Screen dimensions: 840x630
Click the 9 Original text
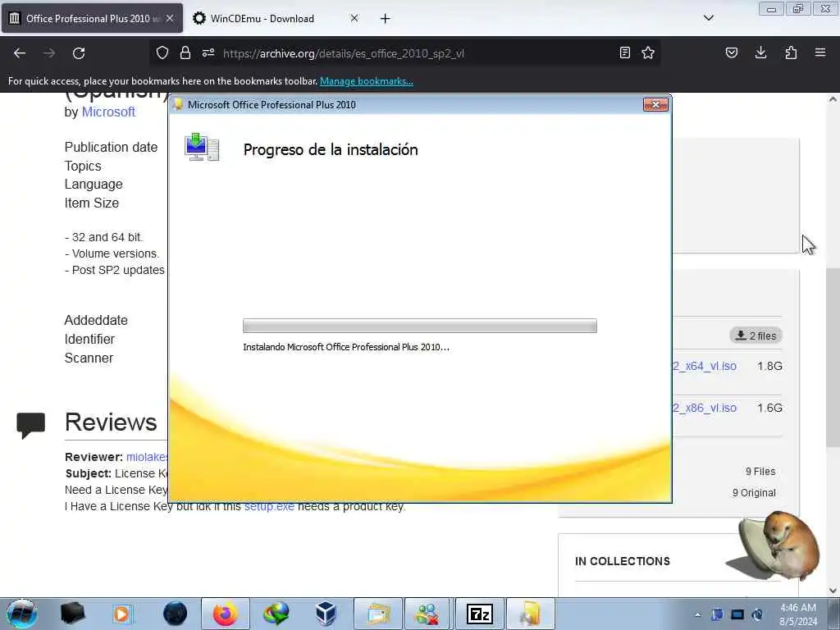(x=754, y=493)
